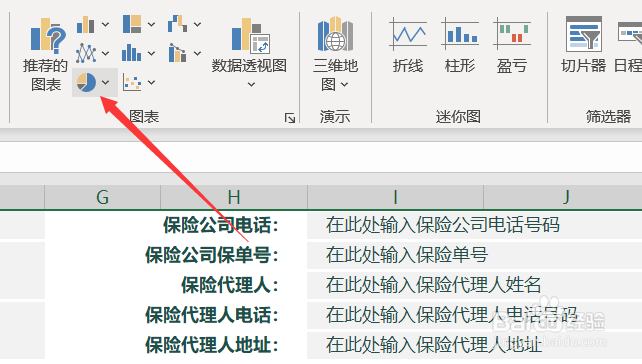Image resolution: width=642 pixels, height=364 pixels.
Task: Expand the scatter chart dropdown arrow
Action: pos(151,82)
